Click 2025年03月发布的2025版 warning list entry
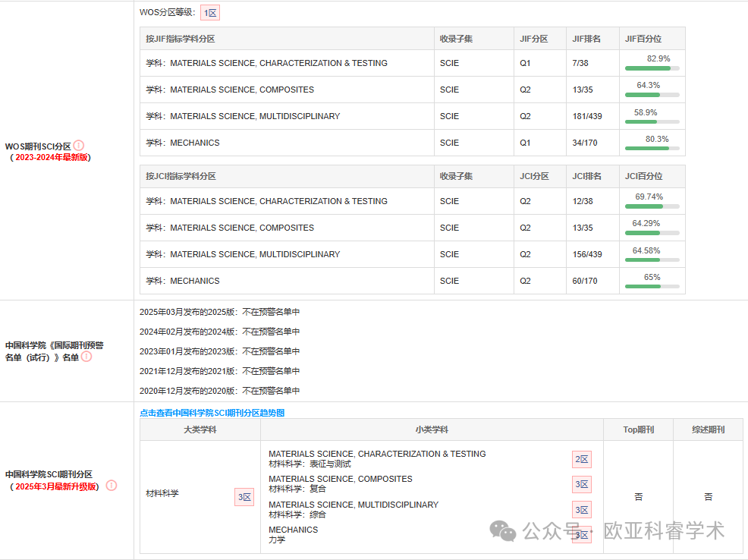Screen dimensions: 748x560 tap(219, 312)
